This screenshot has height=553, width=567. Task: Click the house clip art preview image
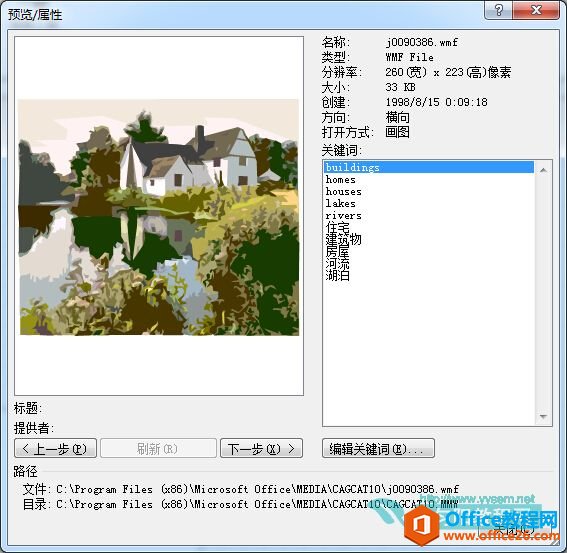point(159,217)
